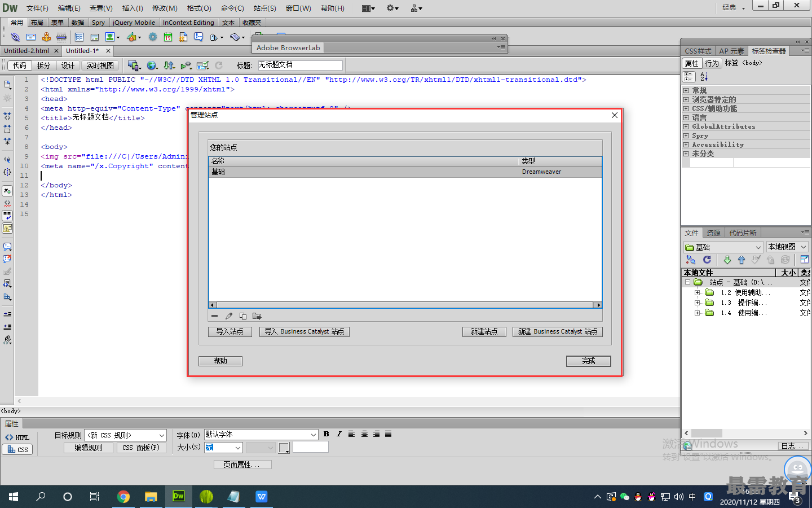Click the 帮助 button in dialog
This screenshot has width=812, height=508.
220,361
